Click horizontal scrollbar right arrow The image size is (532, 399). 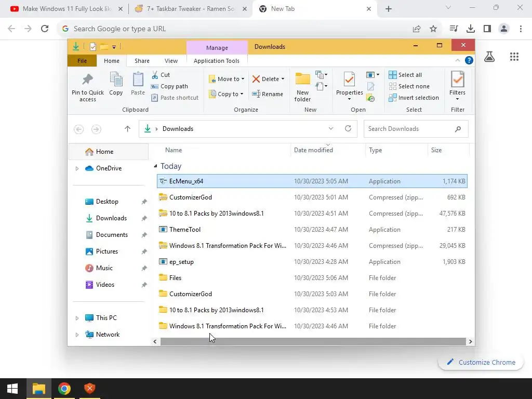(470, 342)
